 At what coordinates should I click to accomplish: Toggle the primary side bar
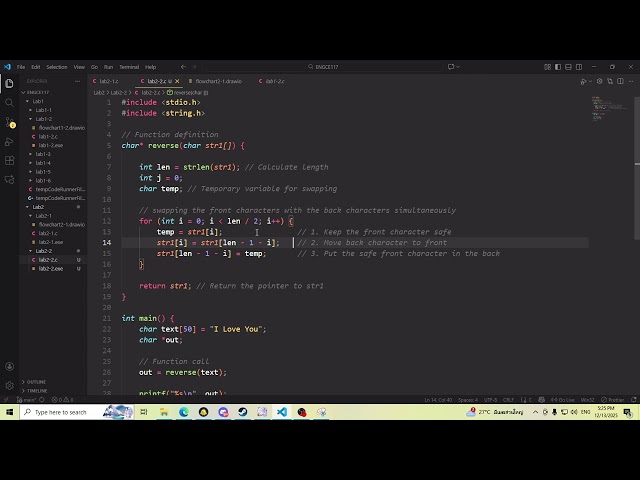click(x=558, y=67)
